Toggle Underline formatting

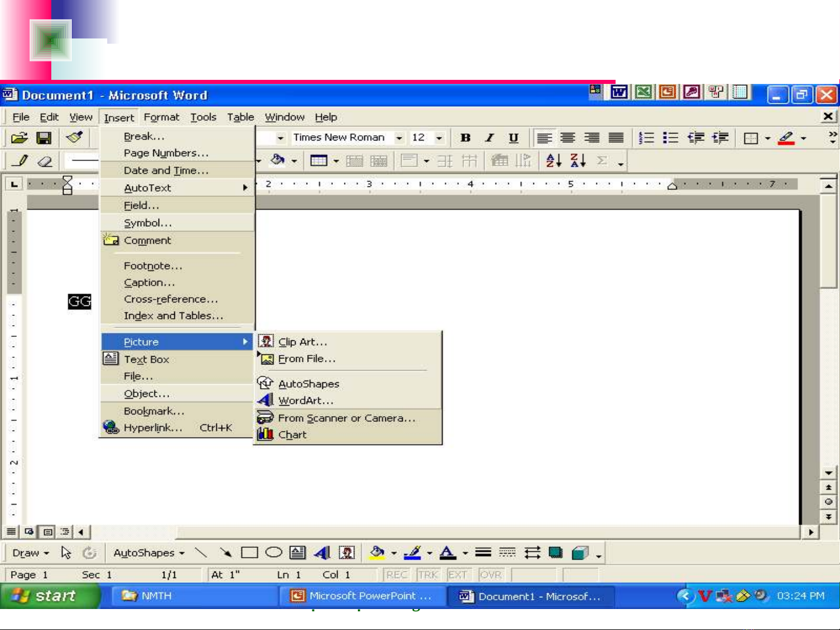[x=513, y=138]
